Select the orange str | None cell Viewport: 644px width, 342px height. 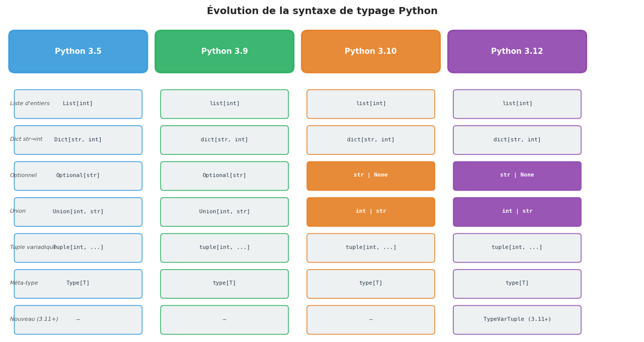point(371,176)
